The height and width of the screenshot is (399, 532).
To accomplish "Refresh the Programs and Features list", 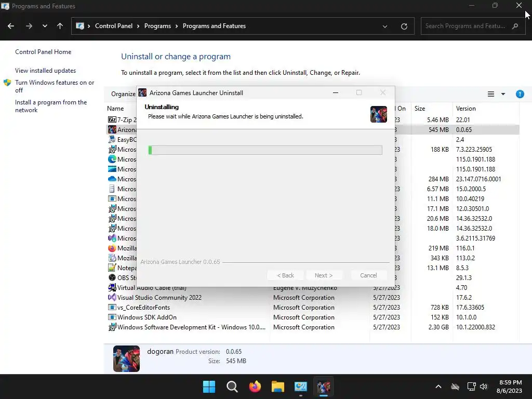I will point(404,26).
